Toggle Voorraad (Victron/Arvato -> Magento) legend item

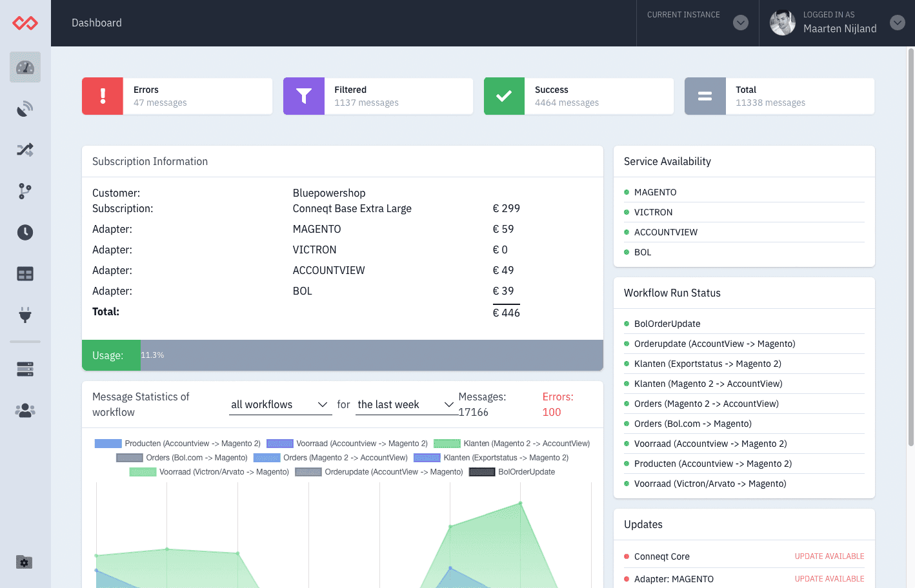coord(209,472)
